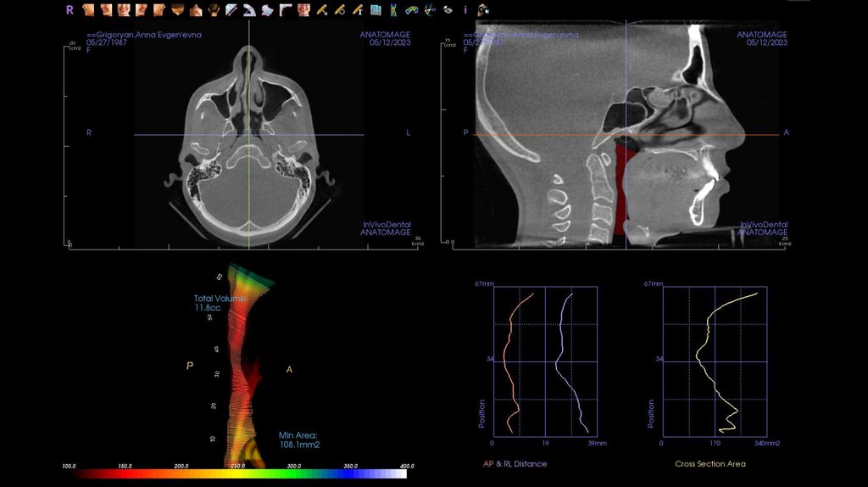Screen dimensions: 868x487
Task: Toggle the eye visibility icon in toolbar
Action: pyautogui.click(x=448, y=10)
